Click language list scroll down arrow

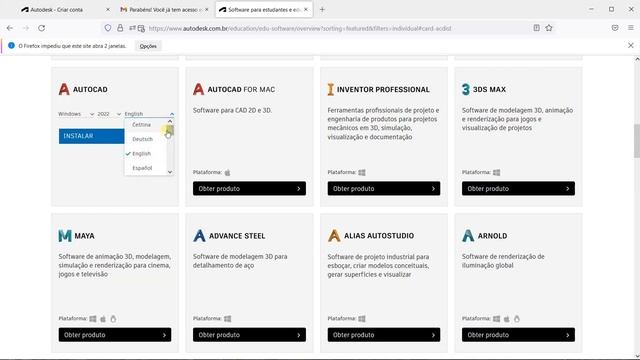[x=170, y=172]
